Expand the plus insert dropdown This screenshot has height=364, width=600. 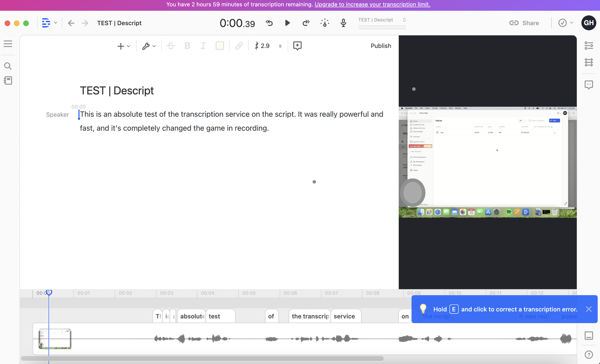pos(124,46)
